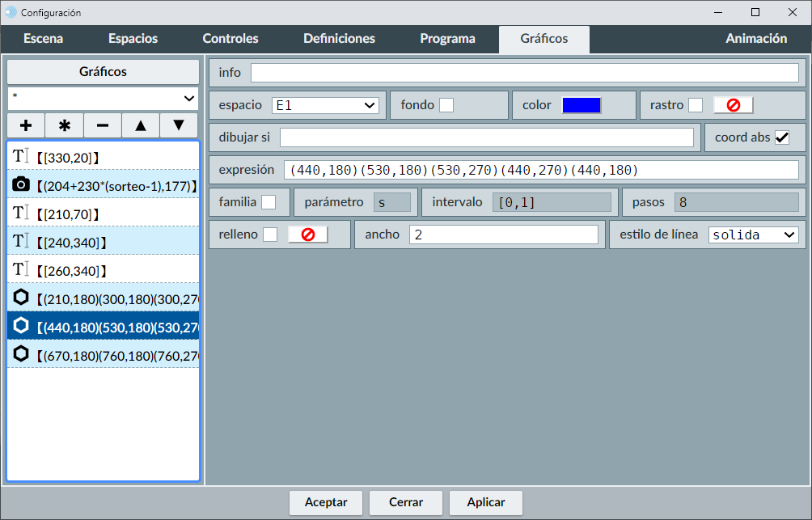The height and width of the screenshot is (520, 812).
Task: Click the relleno no-color icon button
Action: pyautogui.click(x=307, y=235)
